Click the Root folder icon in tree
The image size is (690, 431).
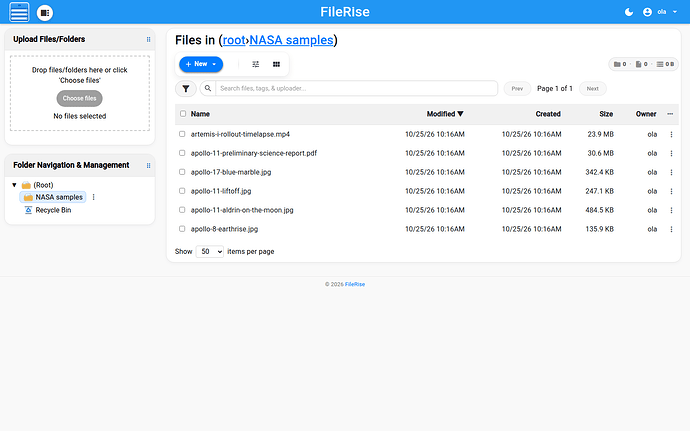(26, 185)
